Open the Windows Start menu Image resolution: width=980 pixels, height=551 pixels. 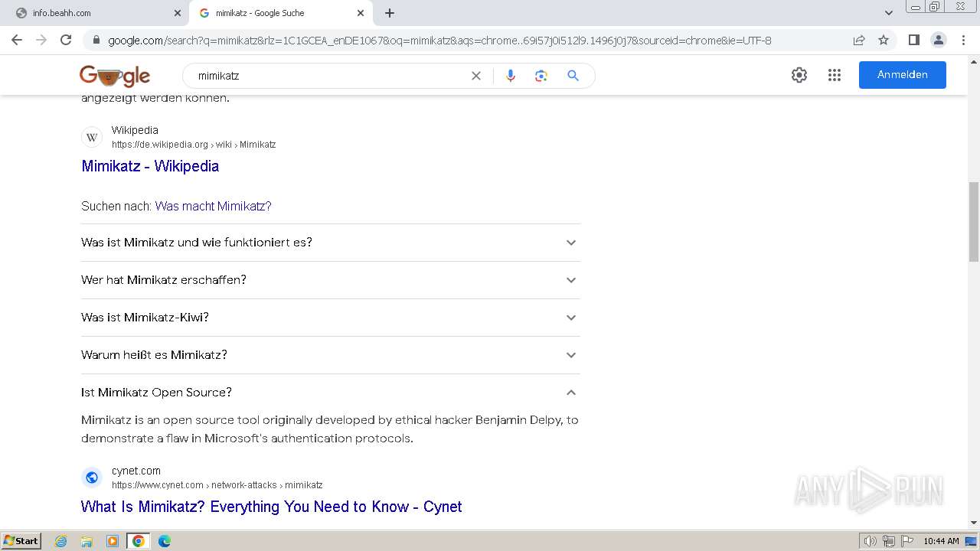[21, 541]
